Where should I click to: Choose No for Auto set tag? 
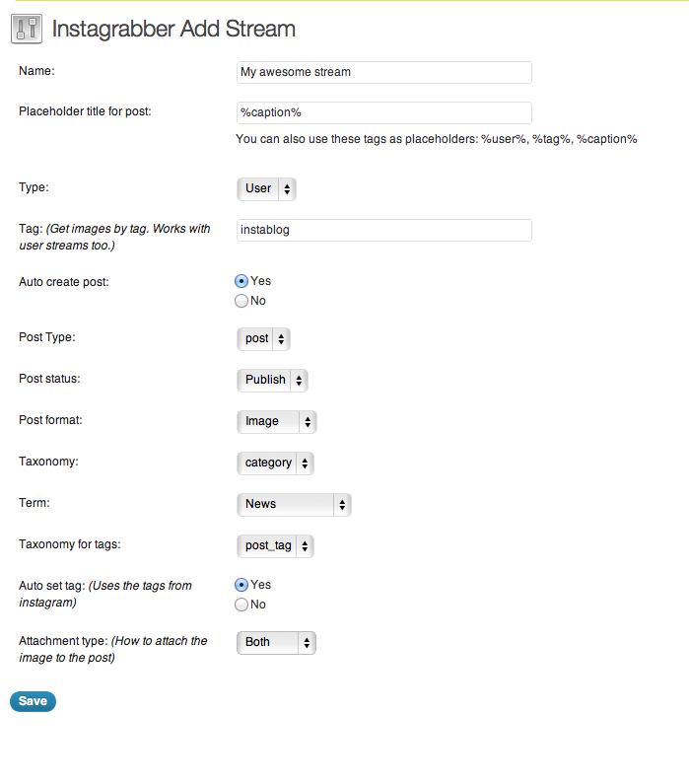pyautogui.click(x=241, y=605)
